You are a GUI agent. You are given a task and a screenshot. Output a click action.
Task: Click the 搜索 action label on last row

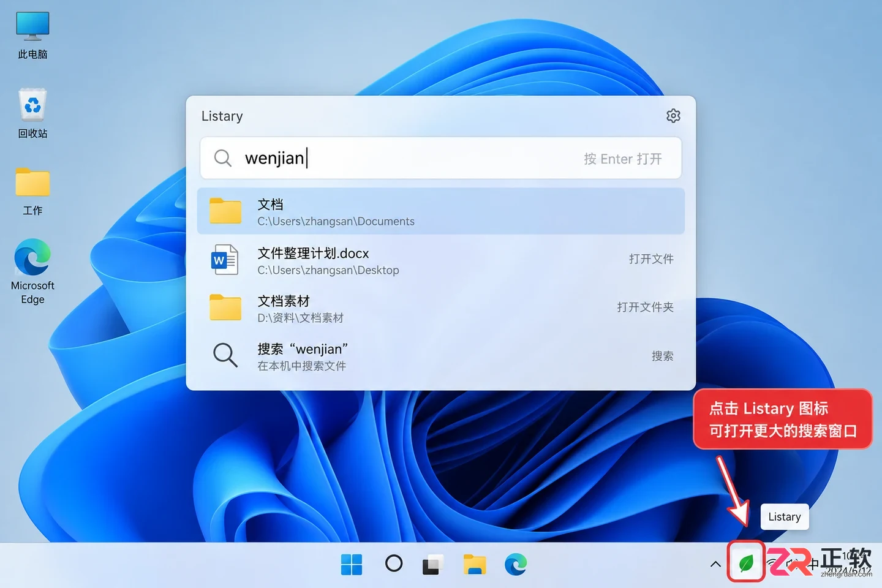(x=662, y=356)
